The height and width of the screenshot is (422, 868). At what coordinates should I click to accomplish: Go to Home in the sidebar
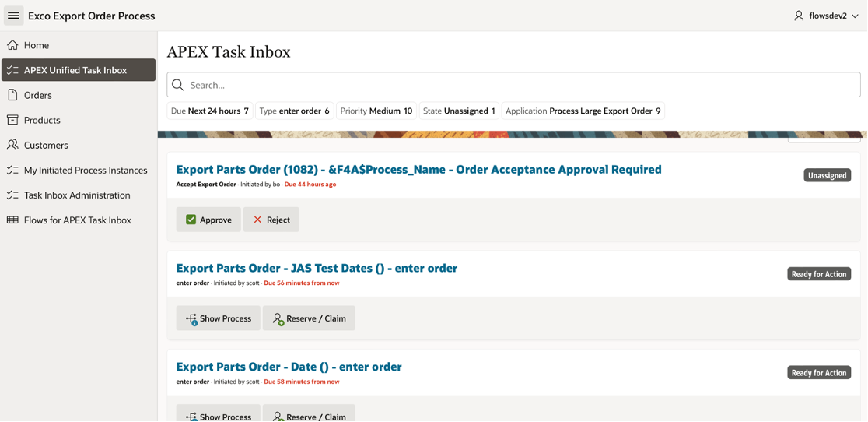click(x=78, y=45)
